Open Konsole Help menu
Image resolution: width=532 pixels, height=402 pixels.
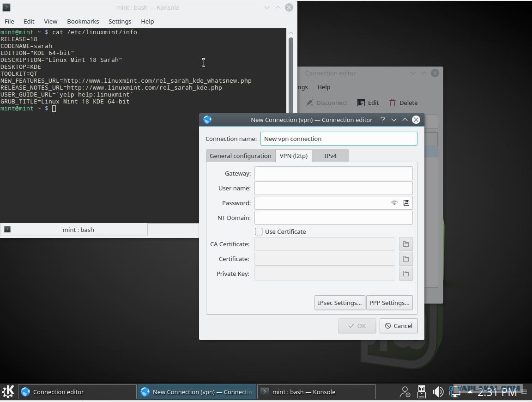[147, 21]
